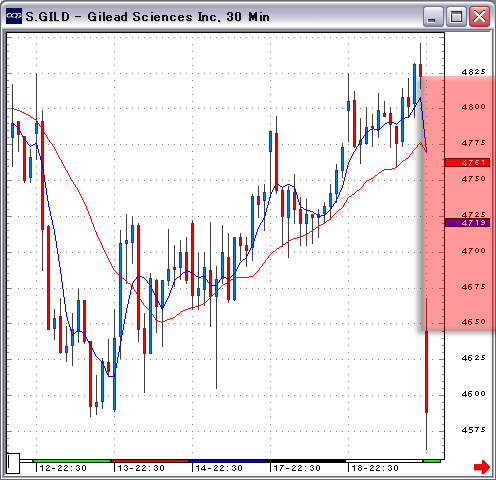
Task: Click the small white box at bottom-left corner
Action: [x=14, y=463]
